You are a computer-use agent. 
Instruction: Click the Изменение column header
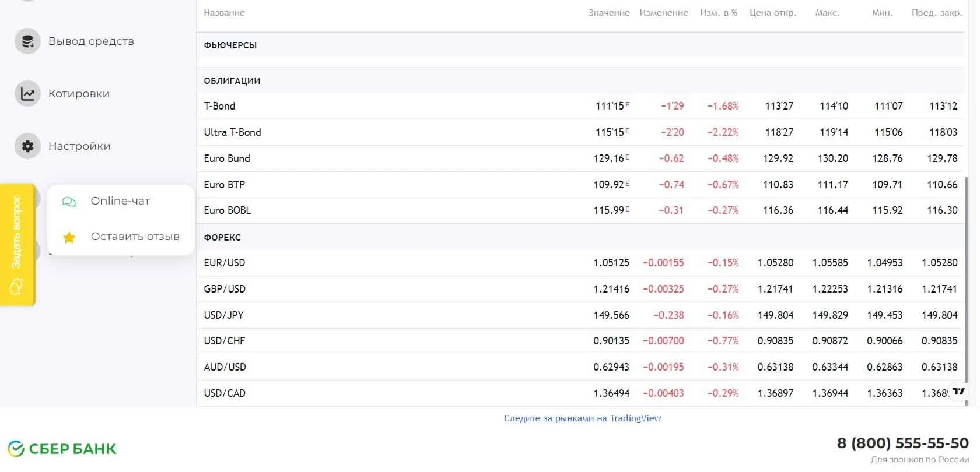coord(664,13)
